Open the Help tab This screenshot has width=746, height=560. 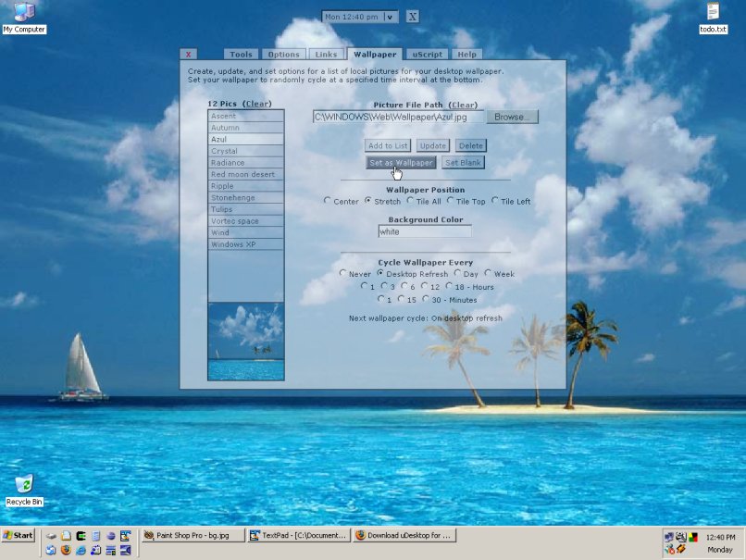[466, 55]
